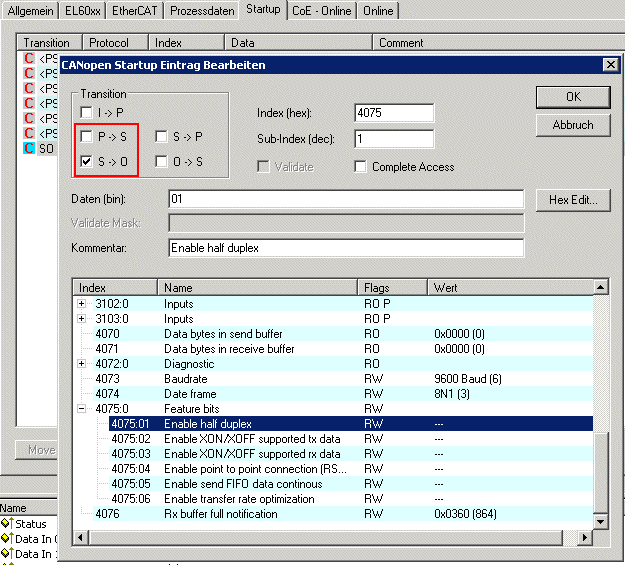
Task: Click the Daten (bin) input field
Action: [346, 199]
